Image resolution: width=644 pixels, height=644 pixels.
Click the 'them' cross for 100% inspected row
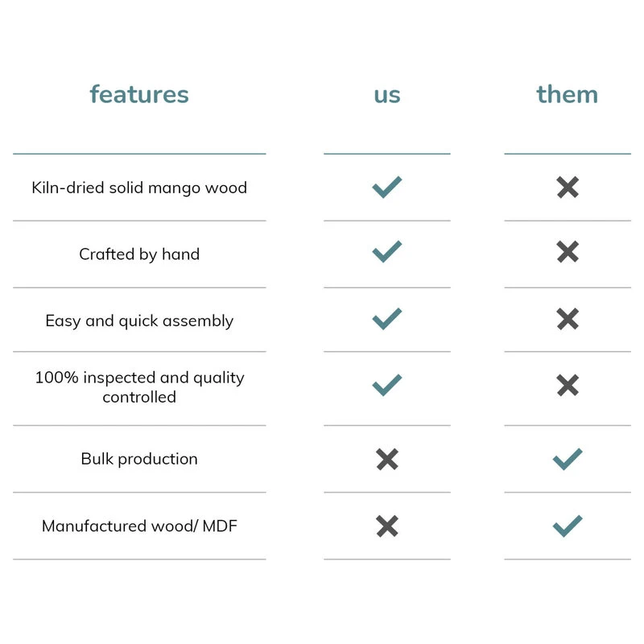[x=568, y=386]
